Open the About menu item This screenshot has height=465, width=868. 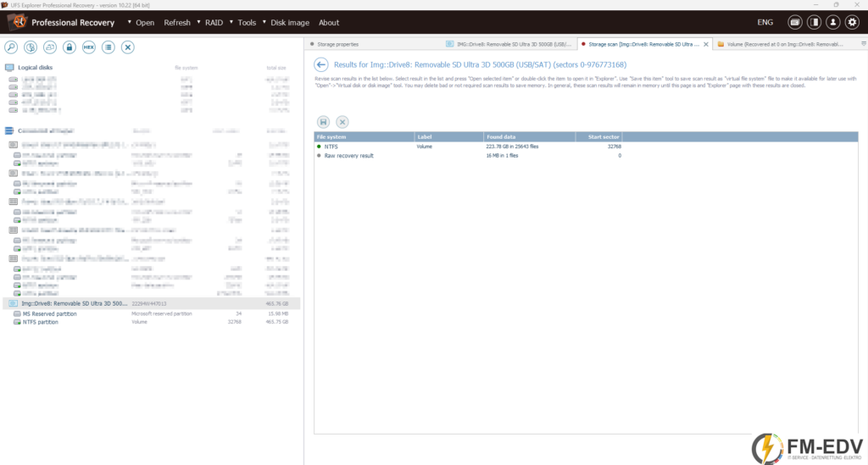coord(329,23)
